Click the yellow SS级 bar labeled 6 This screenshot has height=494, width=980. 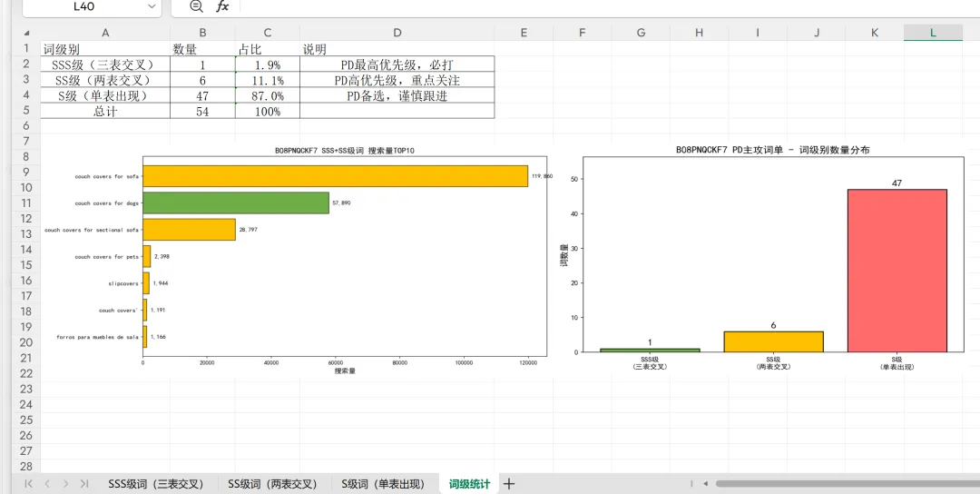(774, 341)
